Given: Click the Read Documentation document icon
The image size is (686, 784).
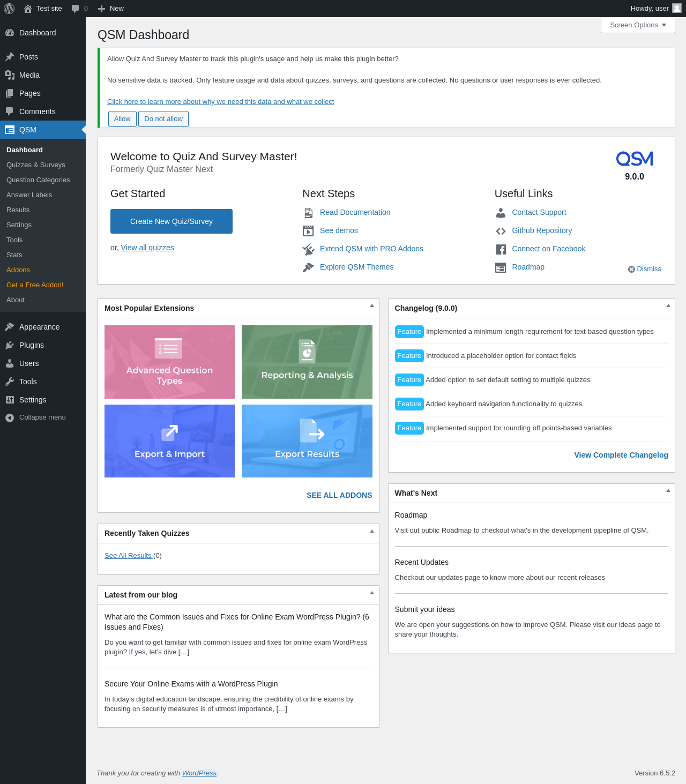Looking at the screenshot, I should coord(308,213).
